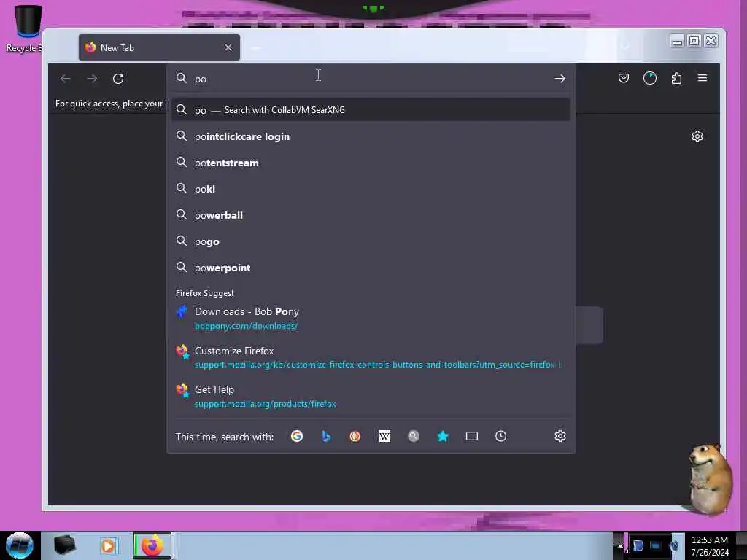
Task: Choose the 'poki' suggestion
Action: [371, 189]
